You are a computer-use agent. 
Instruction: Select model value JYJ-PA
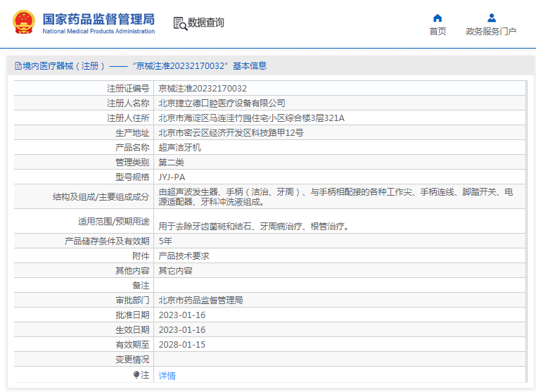[172, 177]
